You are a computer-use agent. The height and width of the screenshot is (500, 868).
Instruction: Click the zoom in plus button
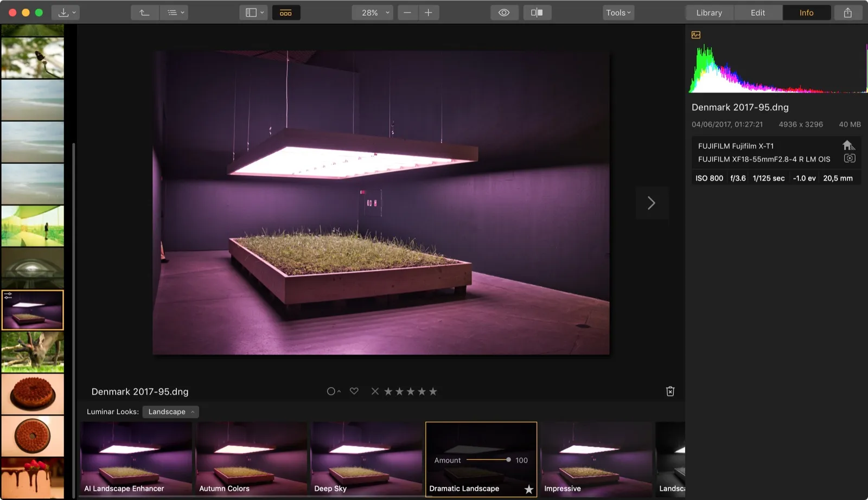428,12
